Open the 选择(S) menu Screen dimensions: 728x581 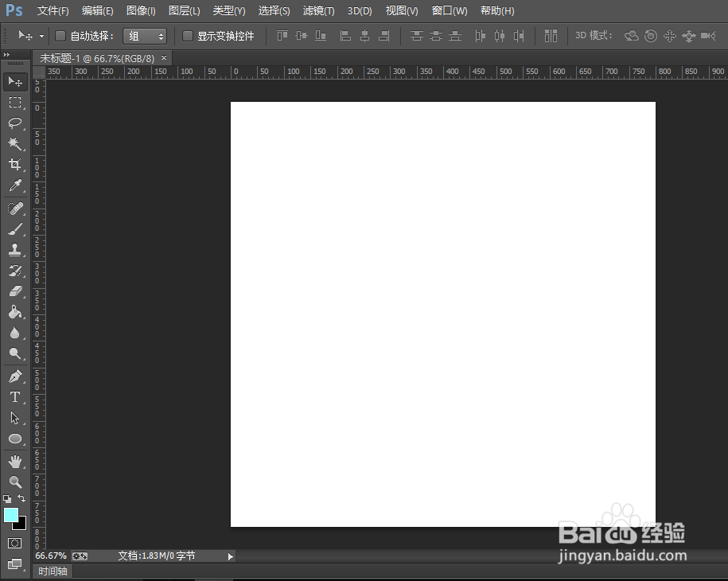pos(274,10)
